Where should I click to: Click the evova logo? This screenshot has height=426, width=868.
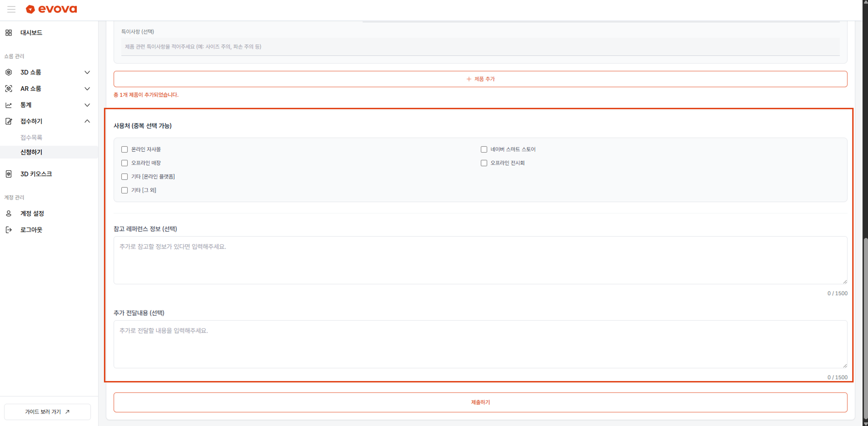tap(51, 9)
